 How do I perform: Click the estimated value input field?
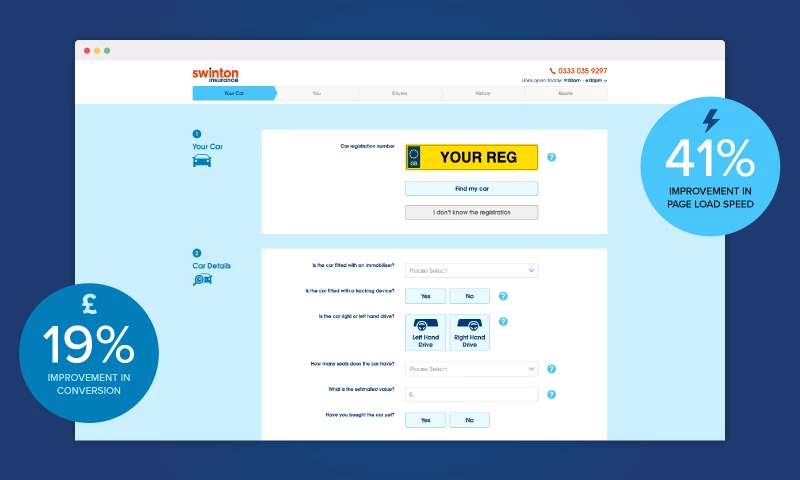[x=471, y=394]
